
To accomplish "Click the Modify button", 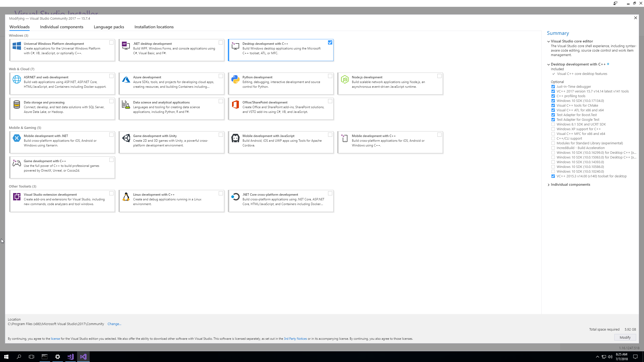I will (625, 337).
